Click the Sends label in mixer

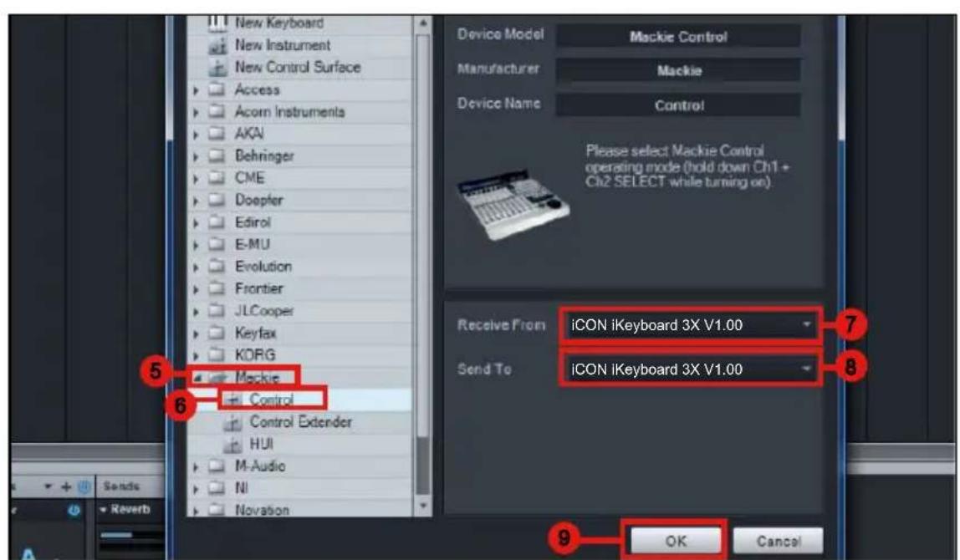coord(121,486)
